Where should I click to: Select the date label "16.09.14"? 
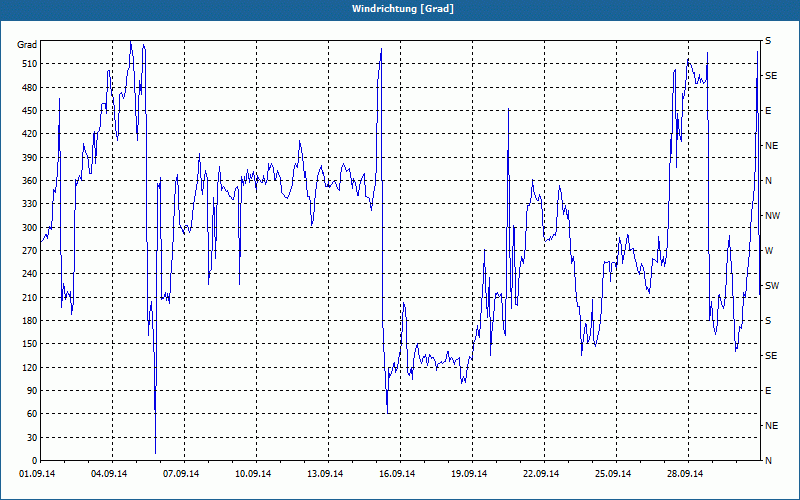pyautogui.click(x=397, y=474)
